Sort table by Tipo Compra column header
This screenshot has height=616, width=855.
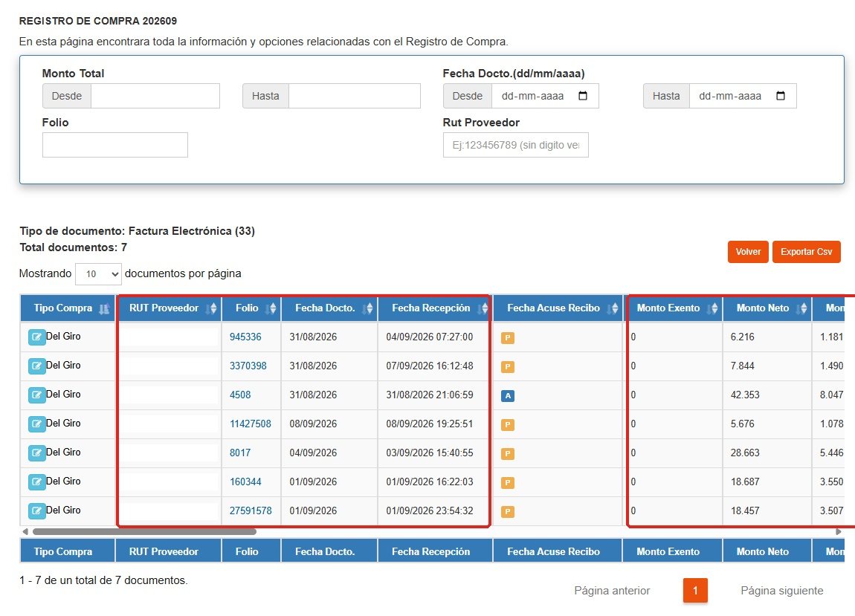click(68, 308)
